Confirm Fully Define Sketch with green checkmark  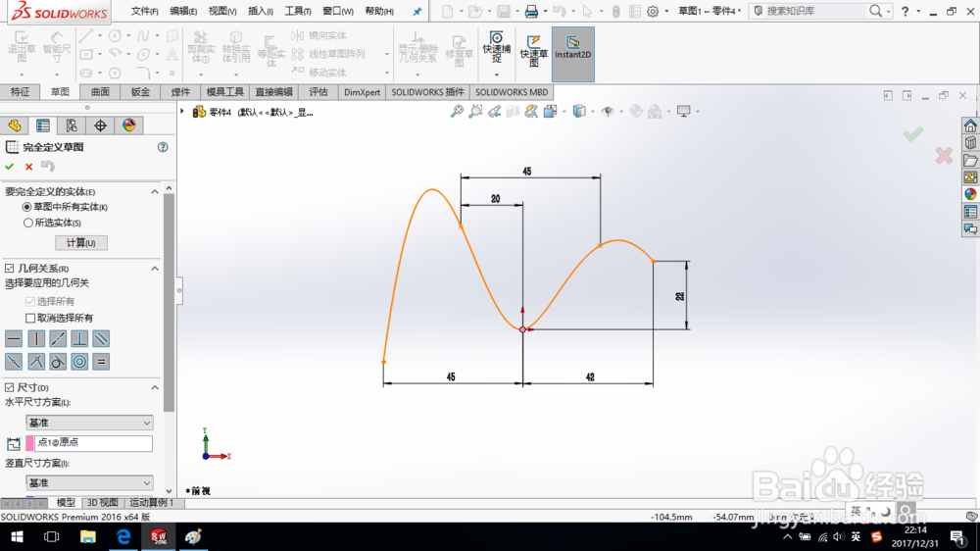[x=10, y=167]
